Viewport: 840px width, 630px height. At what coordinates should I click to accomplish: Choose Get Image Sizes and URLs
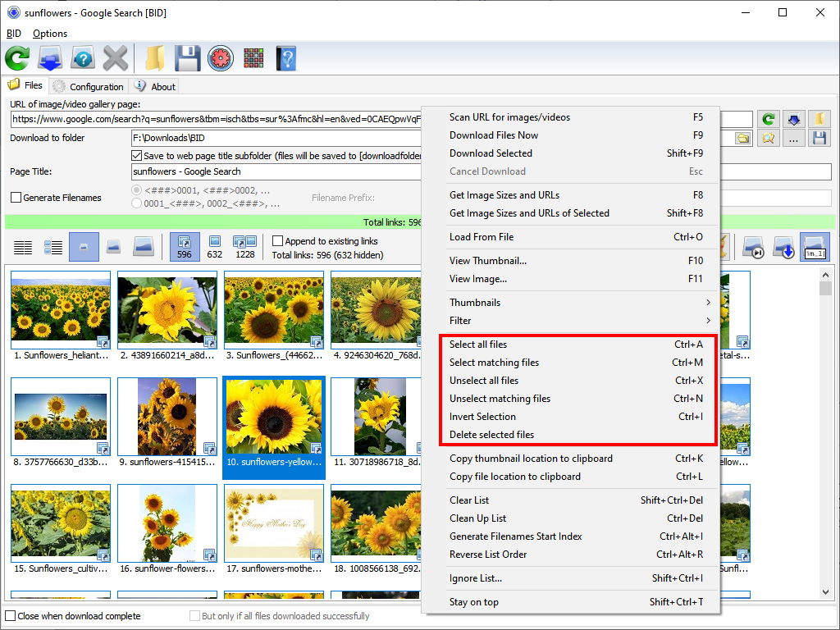pos(576,195)
